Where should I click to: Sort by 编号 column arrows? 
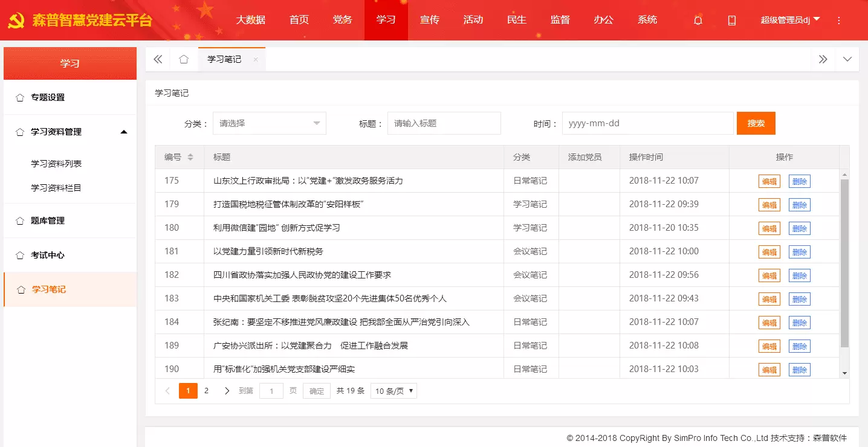(190, 157)
